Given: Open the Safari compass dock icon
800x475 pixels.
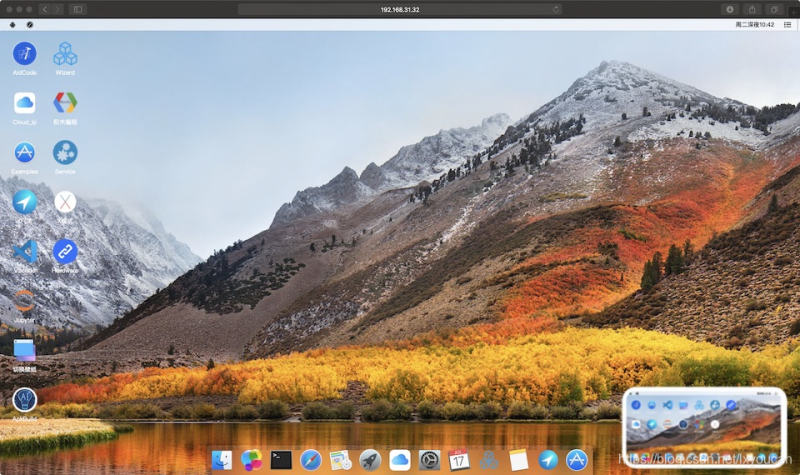Looking at the screenshot, I should [311, 460].
